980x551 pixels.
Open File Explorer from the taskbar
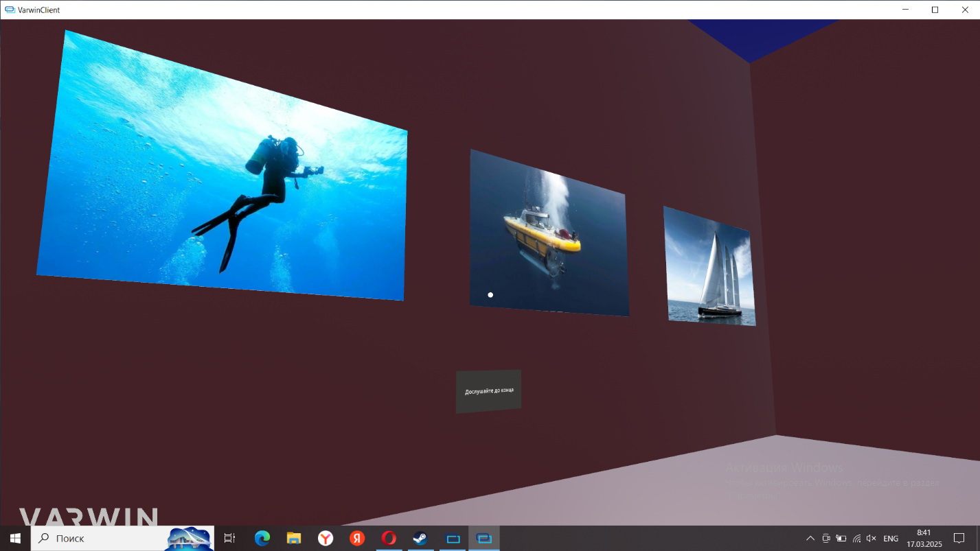tap(294, 539)
